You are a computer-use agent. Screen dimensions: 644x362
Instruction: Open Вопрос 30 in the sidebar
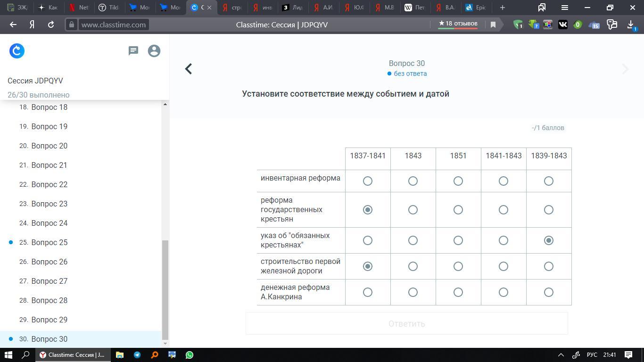50,339
